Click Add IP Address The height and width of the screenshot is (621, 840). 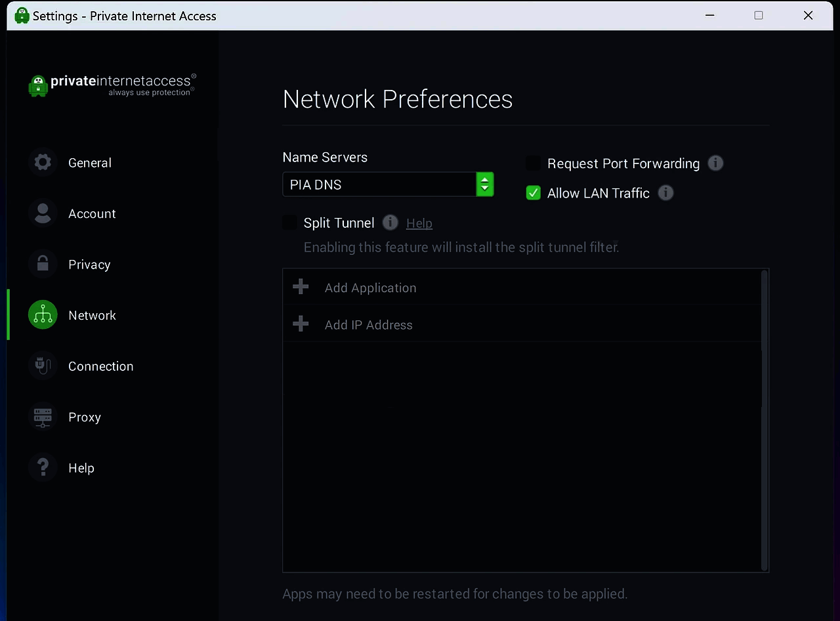[x=368, y=325]
